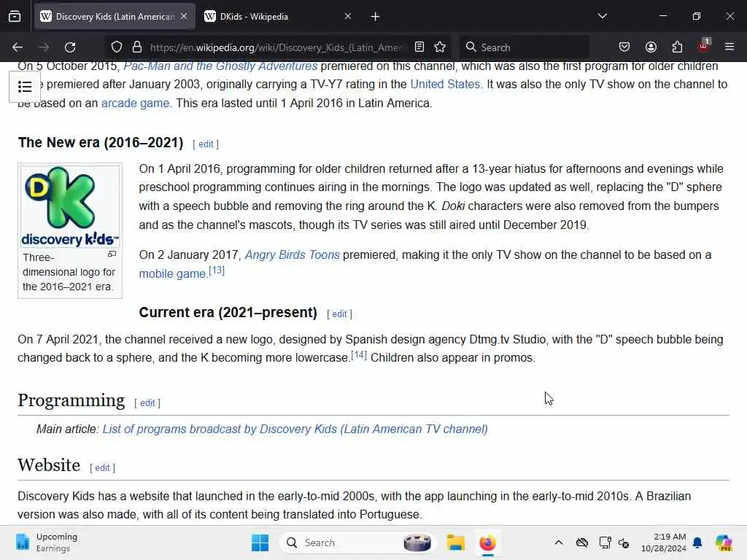747x560 pixels.
Task: Switch to DKids - Wikipedia tab
Action: (x=278, y=17)
